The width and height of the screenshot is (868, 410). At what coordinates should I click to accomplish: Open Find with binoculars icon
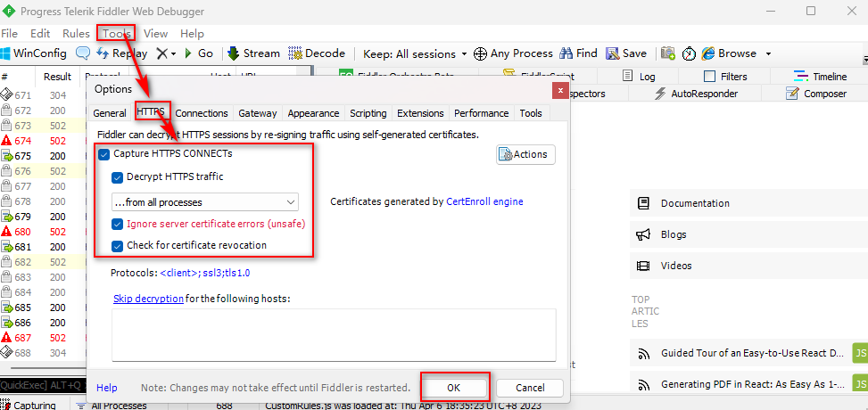click(578, 53)
